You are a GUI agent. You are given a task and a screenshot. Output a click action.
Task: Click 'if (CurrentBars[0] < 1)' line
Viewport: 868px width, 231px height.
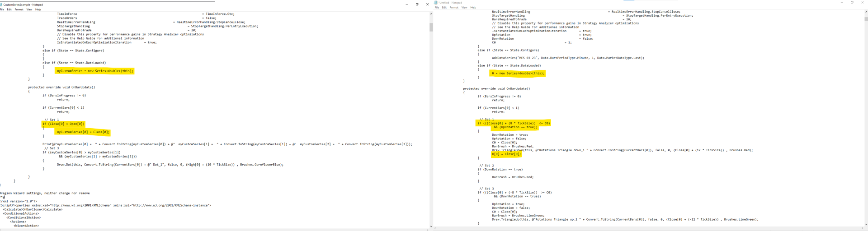498,108
